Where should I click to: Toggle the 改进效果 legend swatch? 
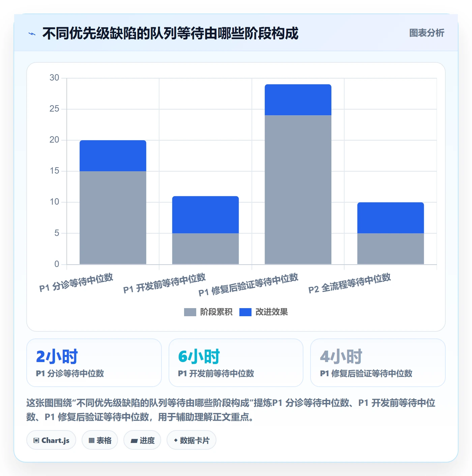(x=245, y=312)
